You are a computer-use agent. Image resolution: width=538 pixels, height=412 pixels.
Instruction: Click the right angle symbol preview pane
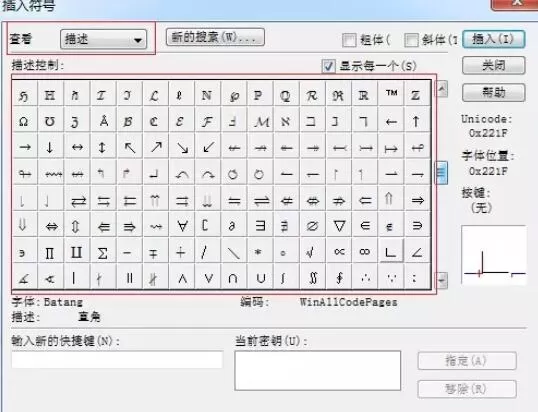tap(494, 255)
